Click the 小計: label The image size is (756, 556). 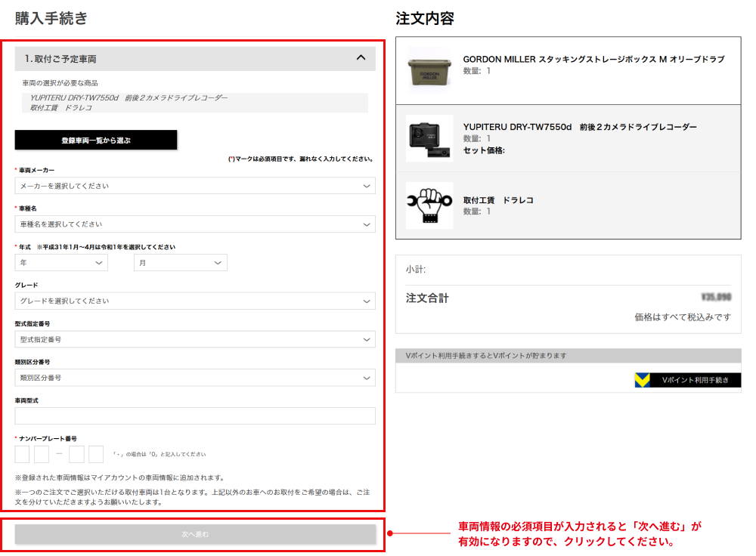[x=416, y=270]
